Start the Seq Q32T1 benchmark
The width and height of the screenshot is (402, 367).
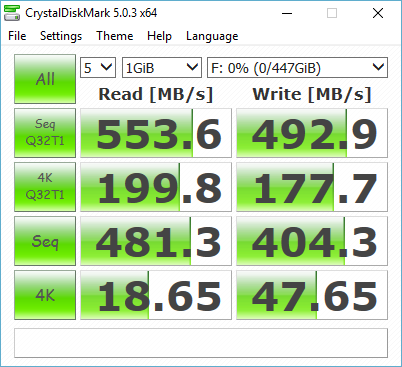tap(45, 133)
